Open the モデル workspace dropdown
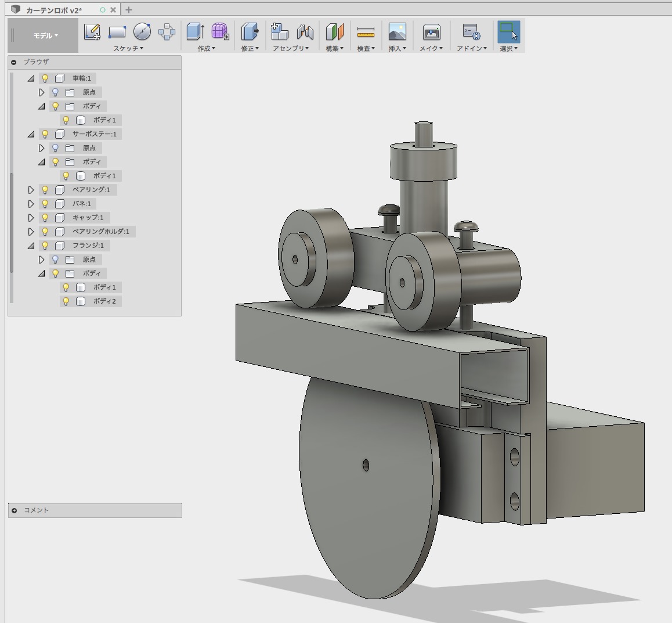 (x=45, y=35)
